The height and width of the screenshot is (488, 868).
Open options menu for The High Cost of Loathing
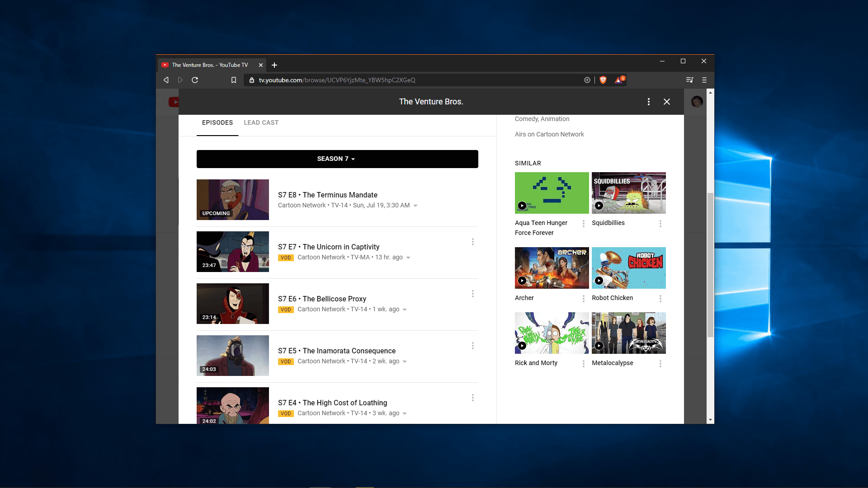pos(473,398)
